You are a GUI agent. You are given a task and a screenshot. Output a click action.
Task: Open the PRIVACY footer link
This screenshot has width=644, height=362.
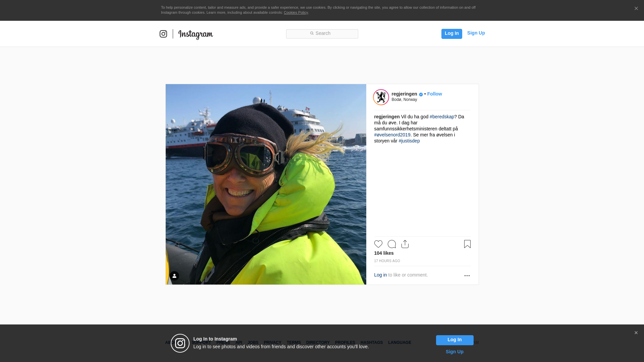point(272,343)
